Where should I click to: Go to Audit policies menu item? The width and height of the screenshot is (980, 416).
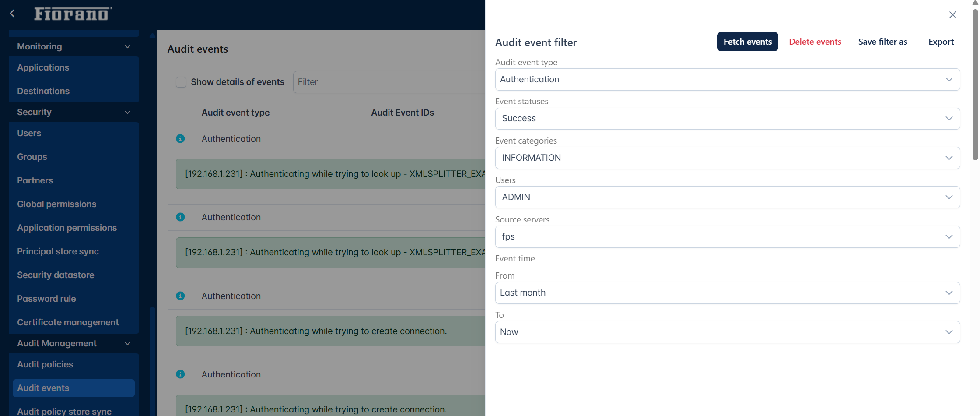[x=45, y=364]
